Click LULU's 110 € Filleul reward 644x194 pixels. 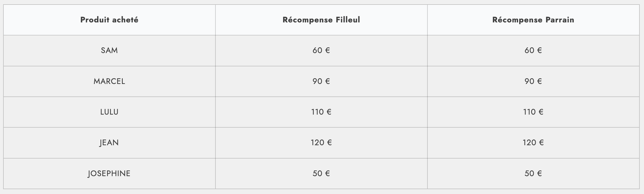[321, 112]
